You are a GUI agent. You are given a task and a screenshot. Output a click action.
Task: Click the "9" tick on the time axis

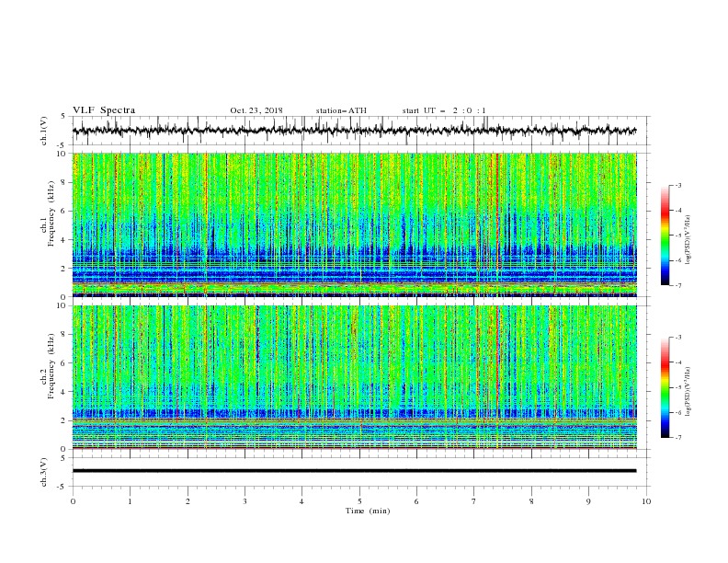(x=589, y=501)
